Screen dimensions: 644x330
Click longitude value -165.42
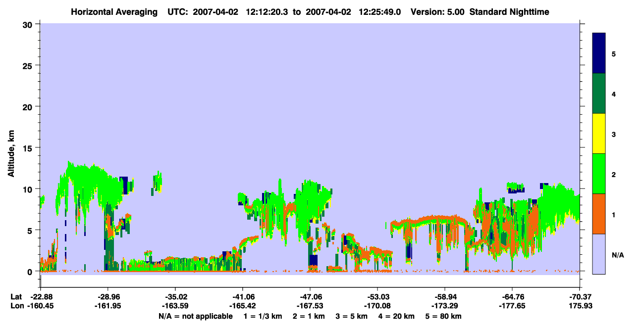pos(243,306)
